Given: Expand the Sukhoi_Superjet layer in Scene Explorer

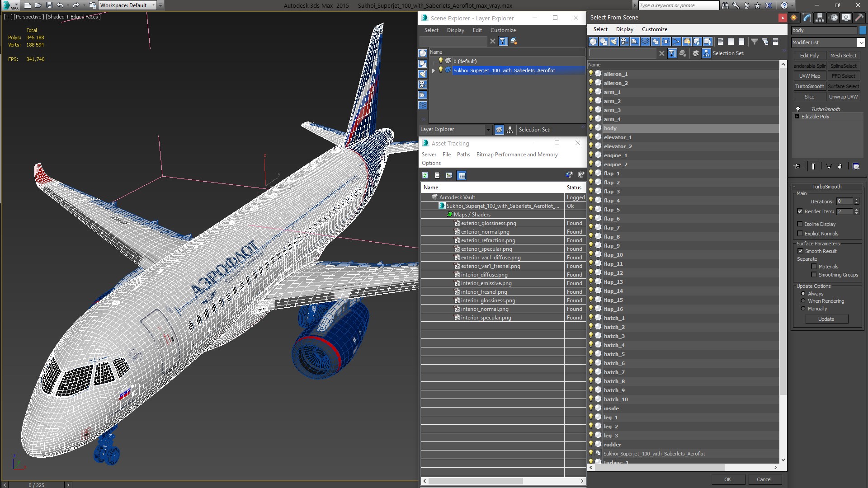Looking at the screenshot, I should [433, 70].
